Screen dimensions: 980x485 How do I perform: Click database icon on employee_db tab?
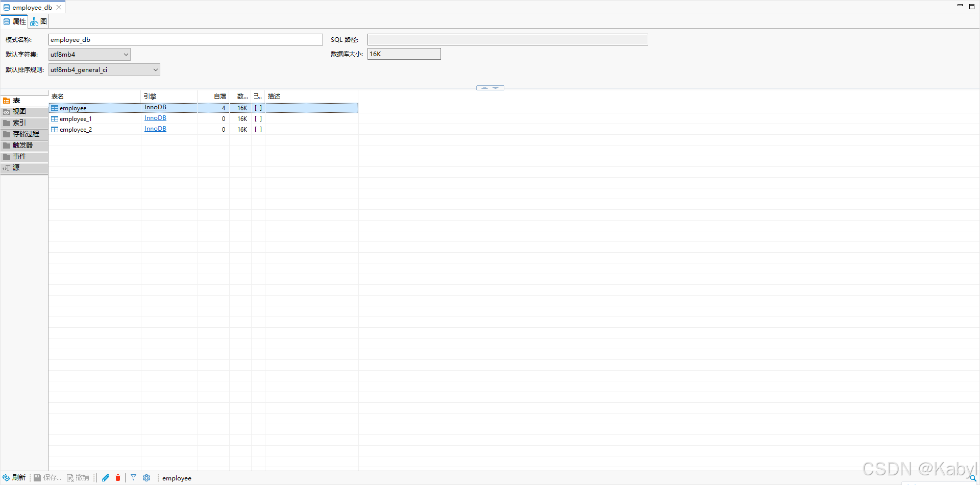tap(7, 8)
